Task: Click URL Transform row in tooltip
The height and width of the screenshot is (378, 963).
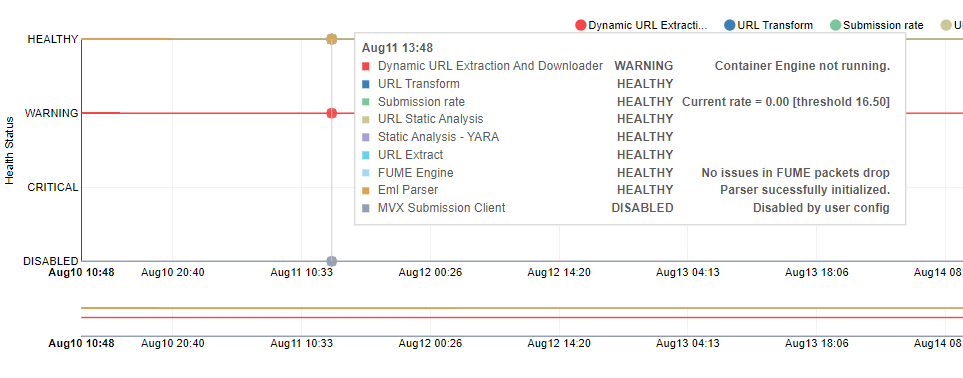Action: [625, 84]
